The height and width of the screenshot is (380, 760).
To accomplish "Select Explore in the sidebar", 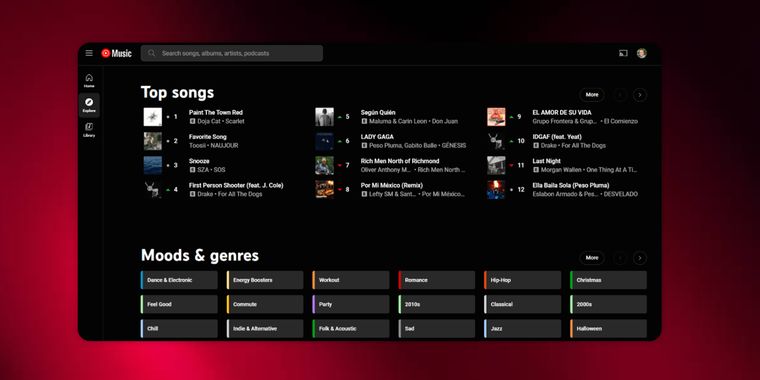I will pyautogui.click(x=89, y=105).
